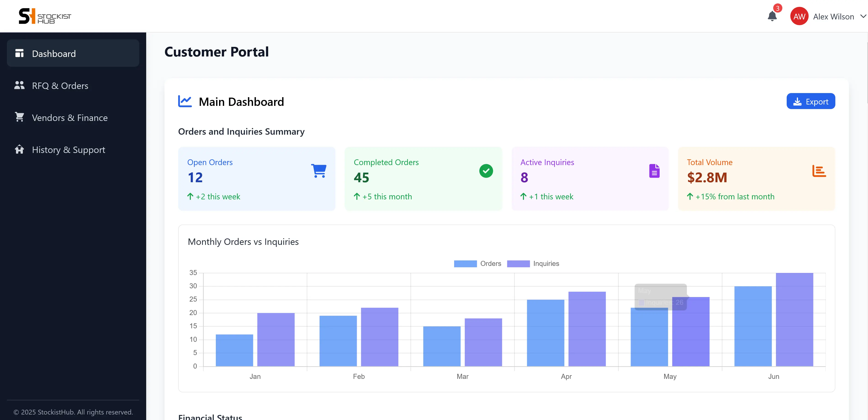Click the Apr Inquiries bar

587,329
